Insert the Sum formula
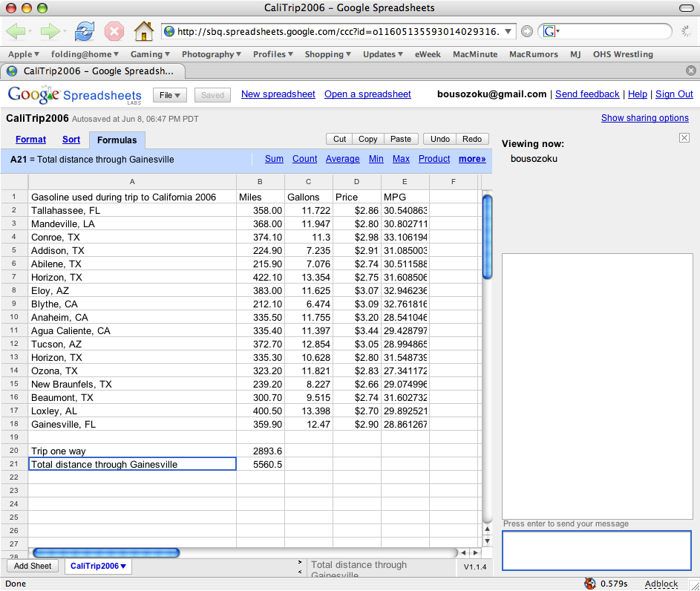Image resolution: width=700 pixels, height=591 pixels. point(274,159)
